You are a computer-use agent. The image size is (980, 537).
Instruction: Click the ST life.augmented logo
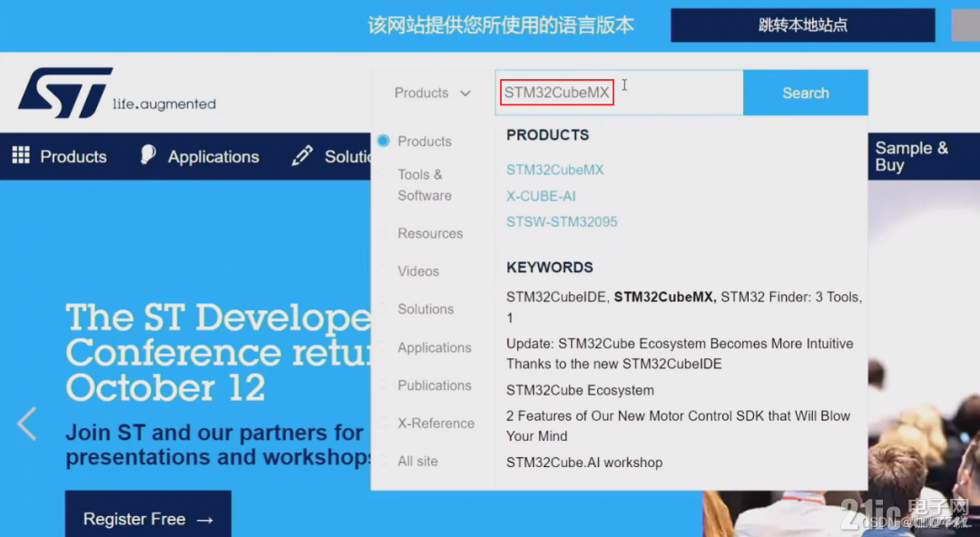[117, 93]
